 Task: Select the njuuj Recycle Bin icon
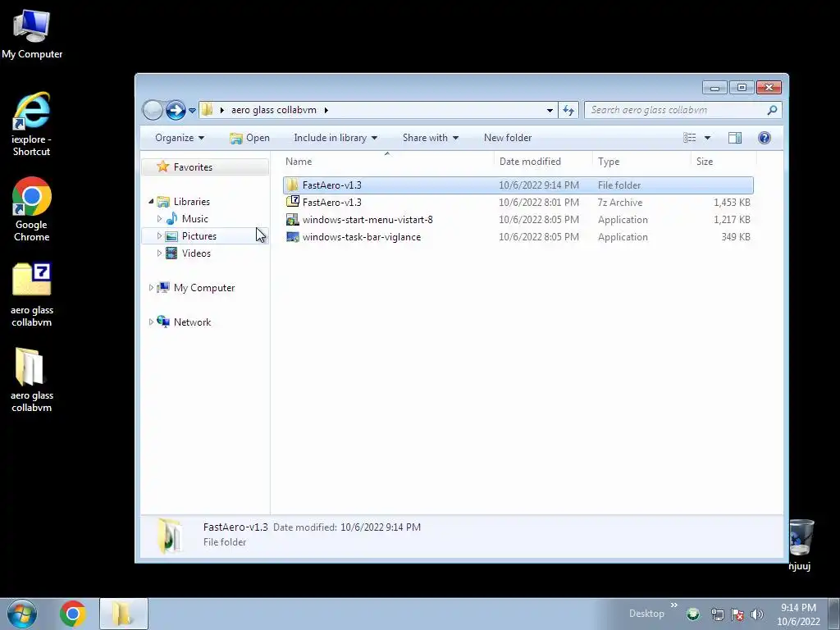(801, 545)
